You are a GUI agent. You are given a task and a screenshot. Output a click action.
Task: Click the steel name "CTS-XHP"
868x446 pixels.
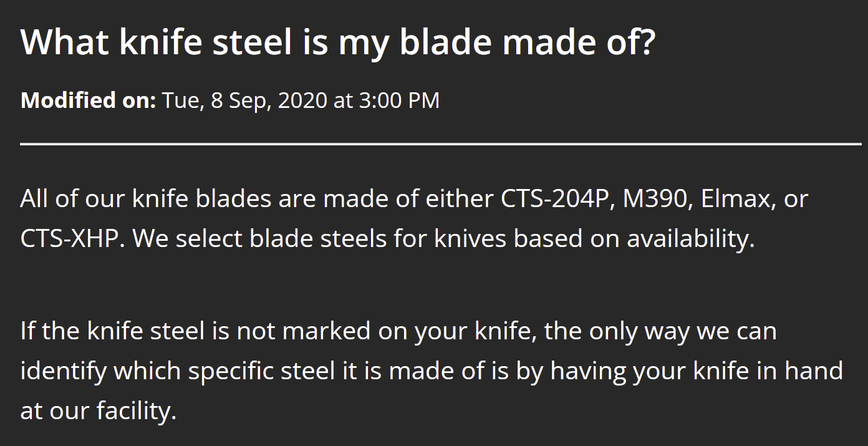point(69,240)
